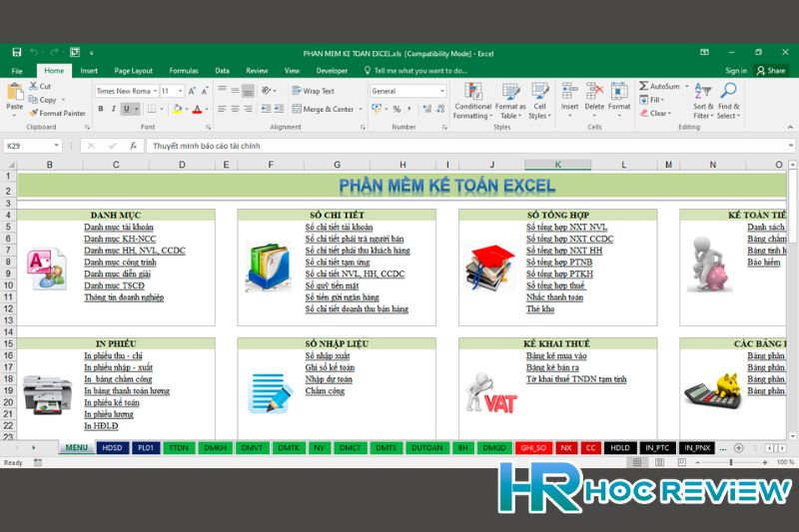Switch to the Developer tab
Image resolution: width=799 pixels, height=532 pixels.
pyautogui.click(x=332, y=71)
